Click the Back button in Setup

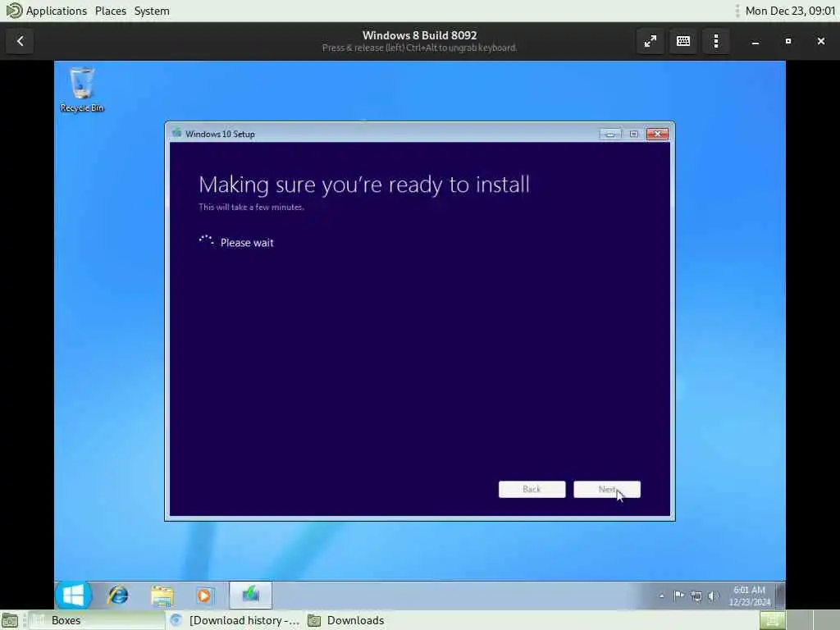click(x=532, y=489)
